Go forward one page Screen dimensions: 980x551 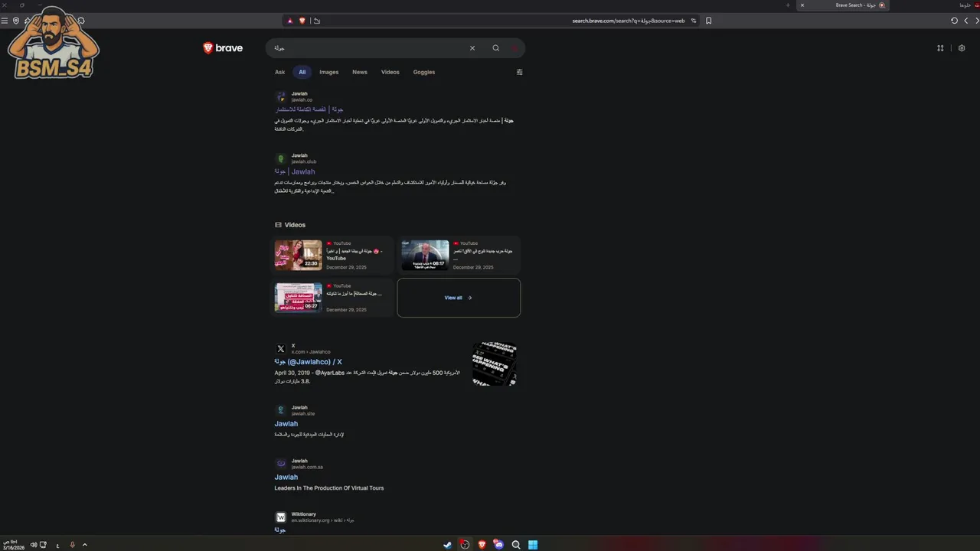coord(965,21)
